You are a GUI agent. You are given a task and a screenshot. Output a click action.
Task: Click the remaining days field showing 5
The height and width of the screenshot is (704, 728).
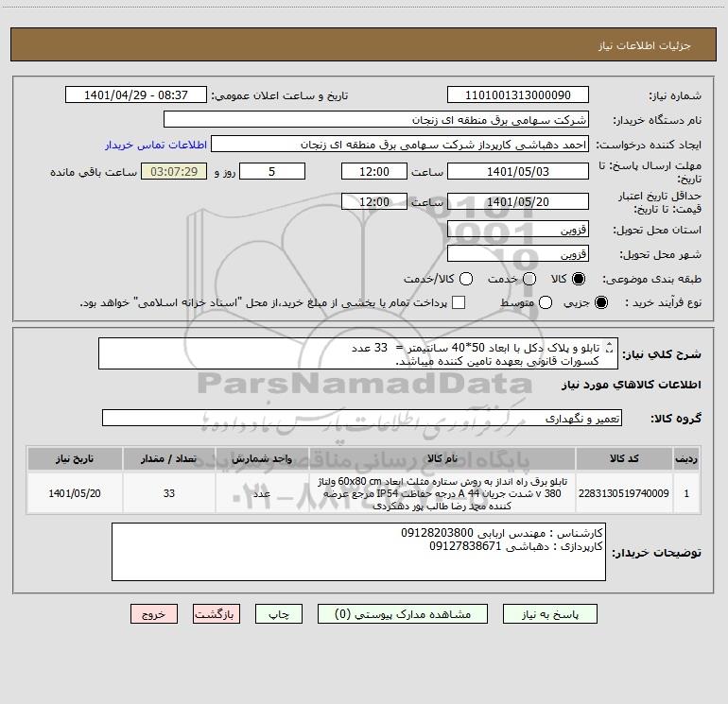272,172
